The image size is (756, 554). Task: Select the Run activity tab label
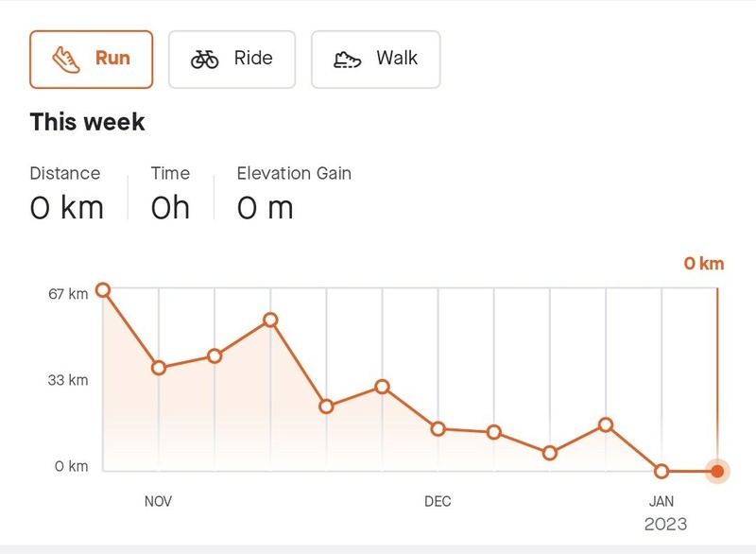[112, 59]
